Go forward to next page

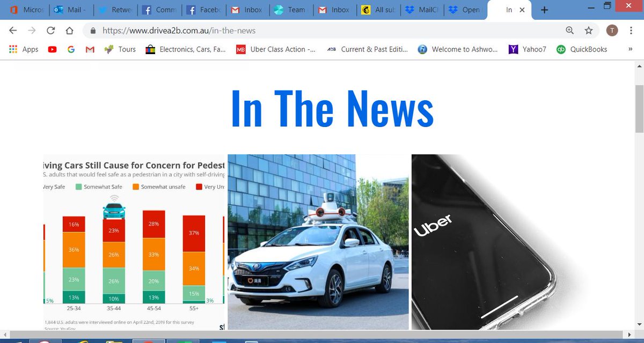[x=32, y=31]
